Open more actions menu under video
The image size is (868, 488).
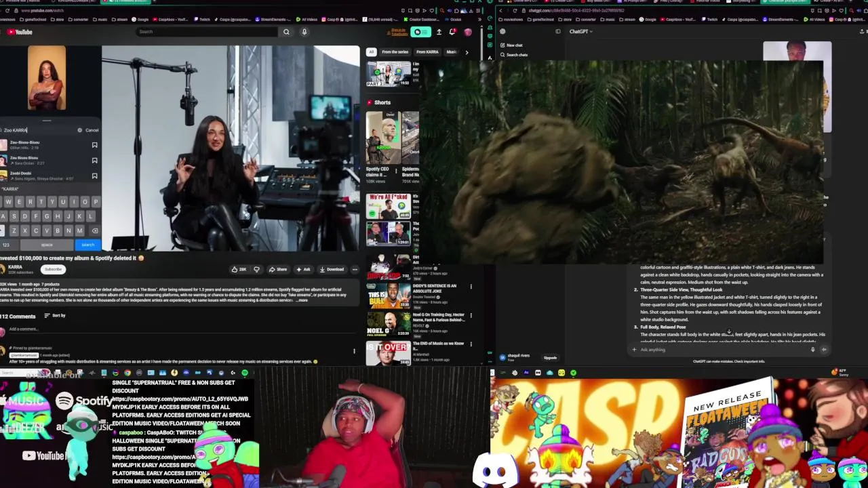point(355,269)
